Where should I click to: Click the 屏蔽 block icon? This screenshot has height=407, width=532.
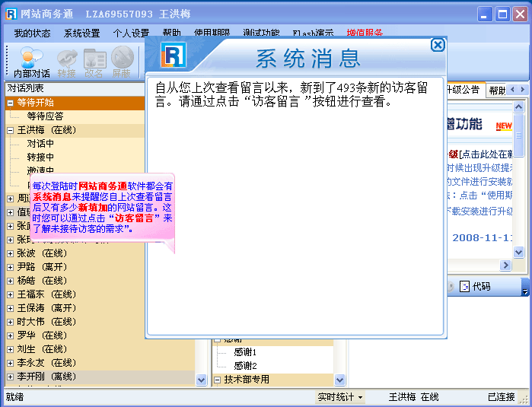tap(122, 62)
